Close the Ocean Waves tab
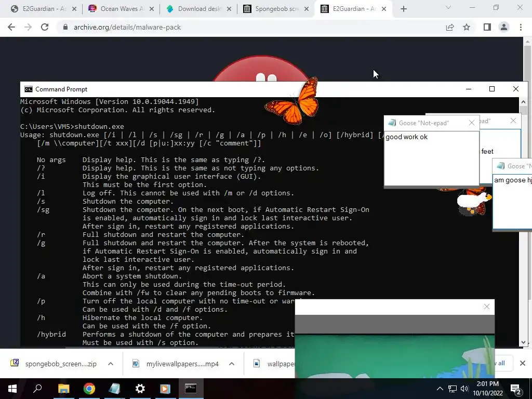Viewport: 532px width, 399px height. (x=152, y=9)
